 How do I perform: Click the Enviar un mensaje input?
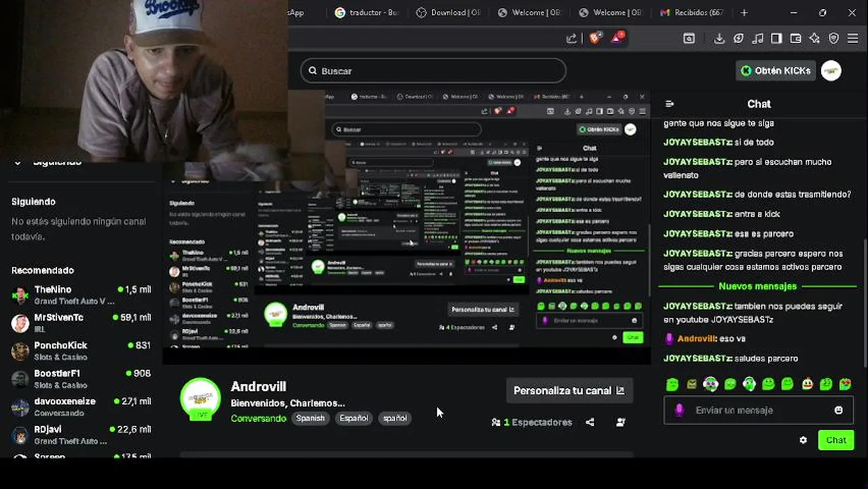click(x=757, y=410)
